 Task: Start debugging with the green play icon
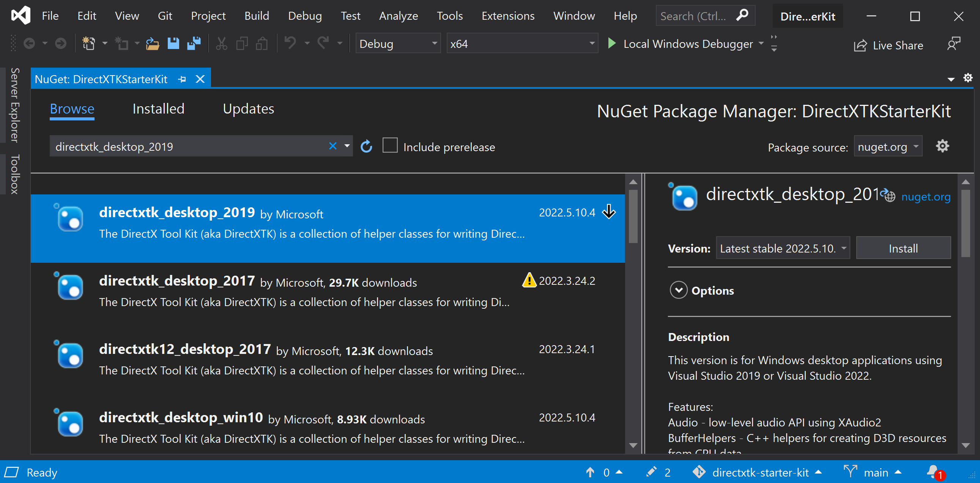(612, 43)
